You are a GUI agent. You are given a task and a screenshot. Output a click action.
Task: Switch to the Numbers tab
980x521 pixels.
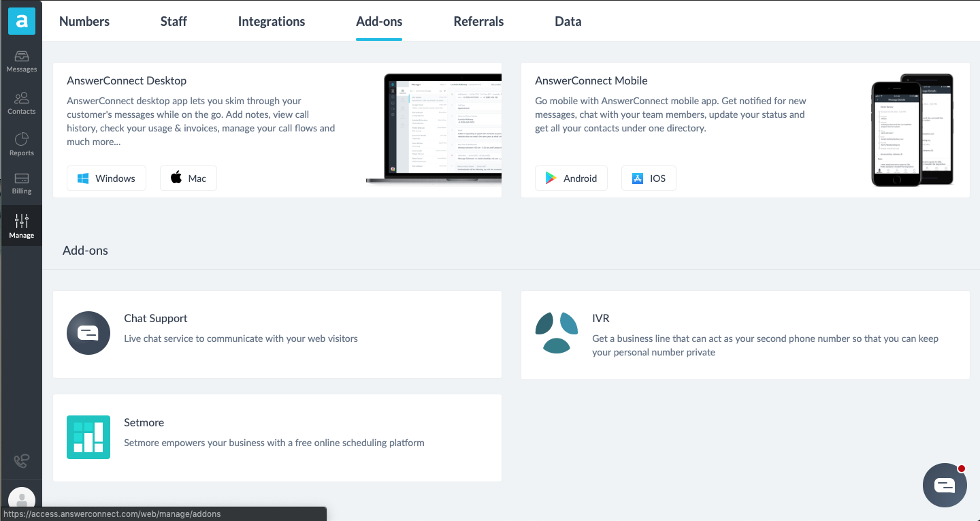pyautogui.click(x=84, y=21)
